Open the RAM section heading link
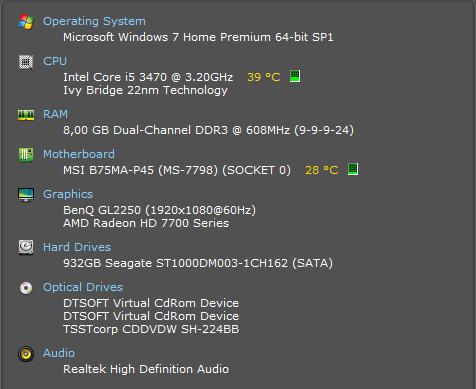 pyautogui.click(x=55, y=114)
